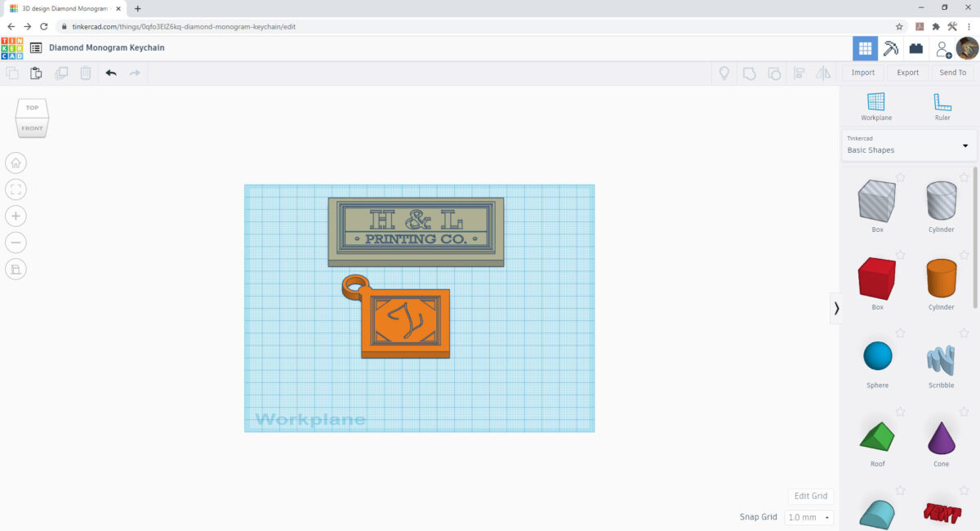Open the Tinkercad designs menu icon

34,47
